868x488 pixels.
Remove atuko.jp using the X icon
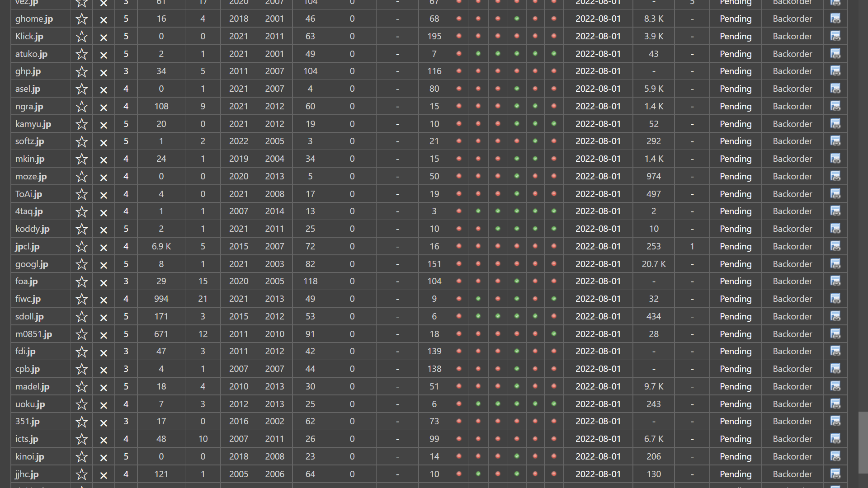point(104,55)
